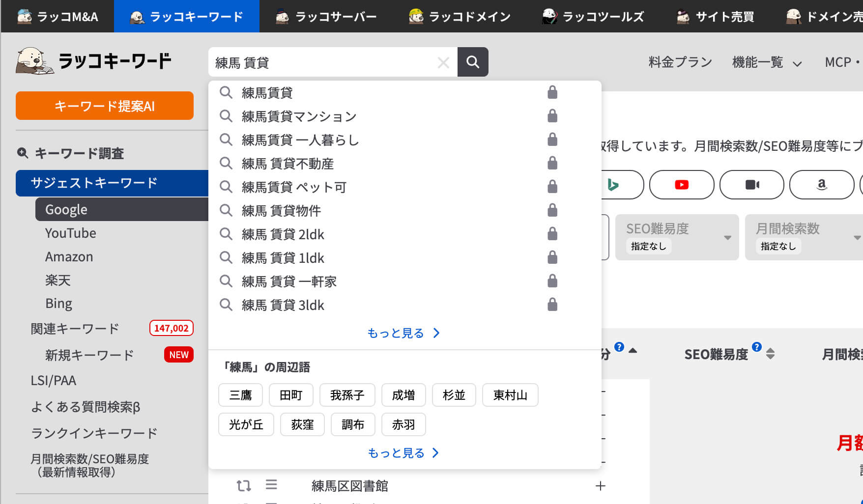Click the lock icon for 練馬賃貸マンション

point(552,116)
